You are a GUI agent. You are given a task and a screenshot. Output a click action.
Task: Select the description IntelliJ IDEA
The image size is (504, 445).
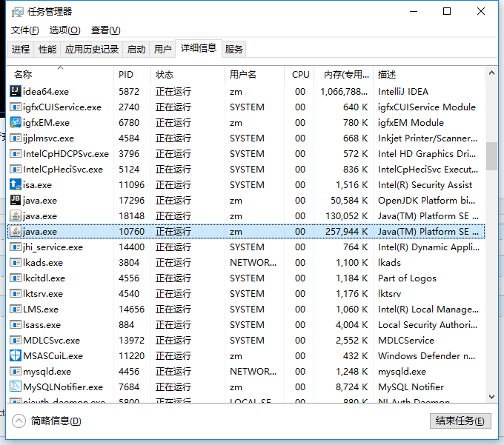403,92
